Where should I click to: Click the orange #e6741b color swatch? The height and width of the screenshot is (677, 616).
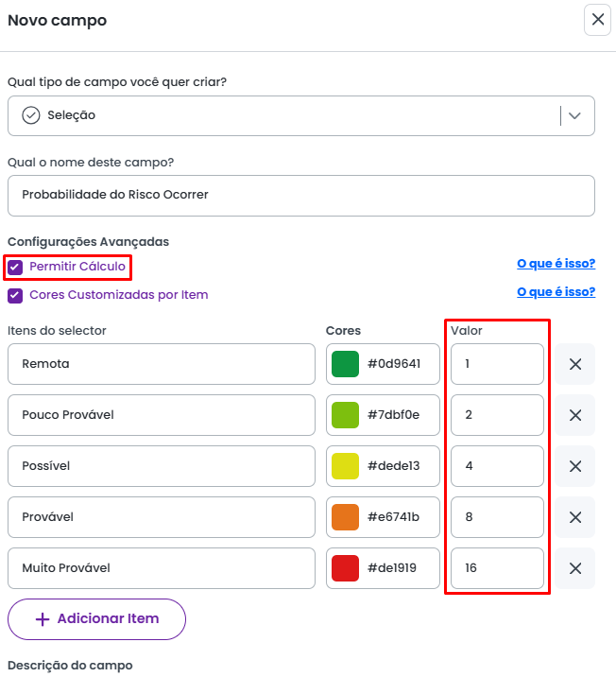(346, 517)
